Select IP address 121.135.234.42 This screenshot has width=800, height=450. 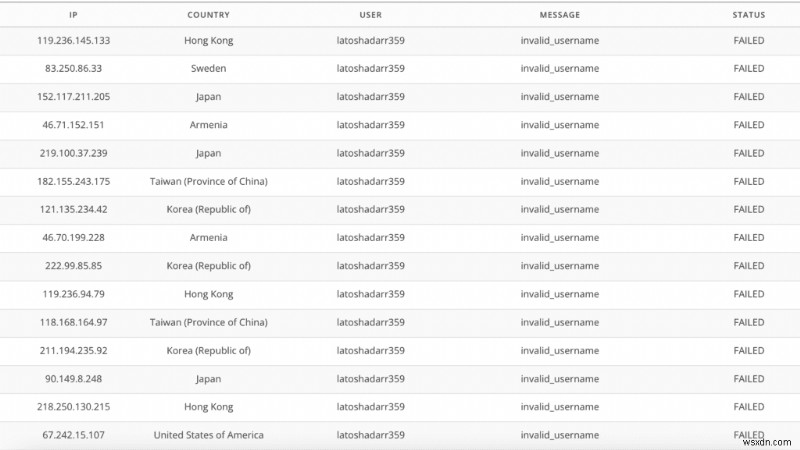tap(74, 210)
